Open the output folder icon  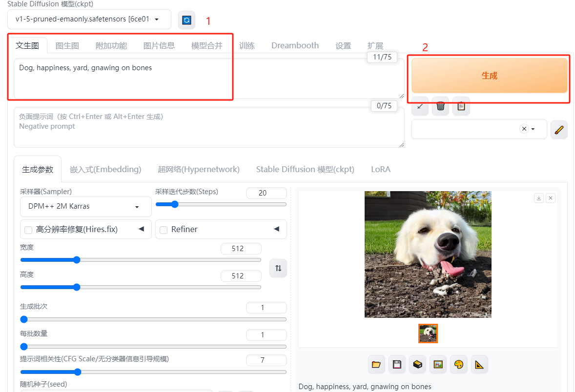click(376, 365)
